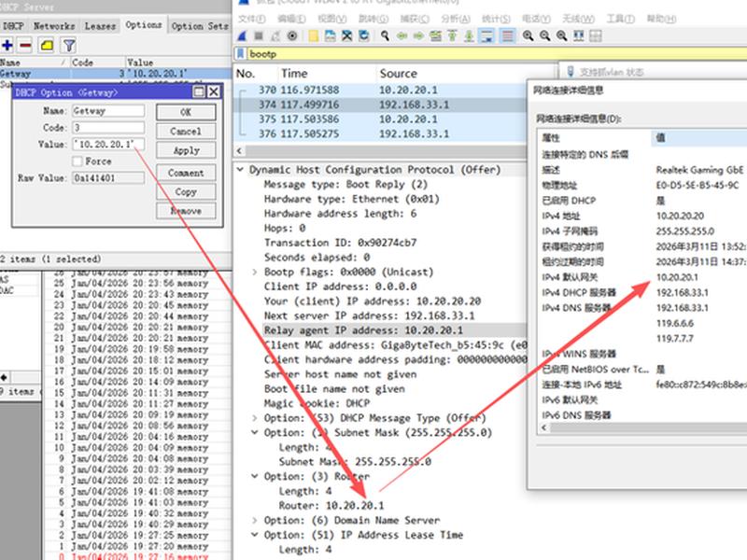Collapse Option 3 Router node
The height and width of the screenshot is (560, 747).
coord(255,477)
